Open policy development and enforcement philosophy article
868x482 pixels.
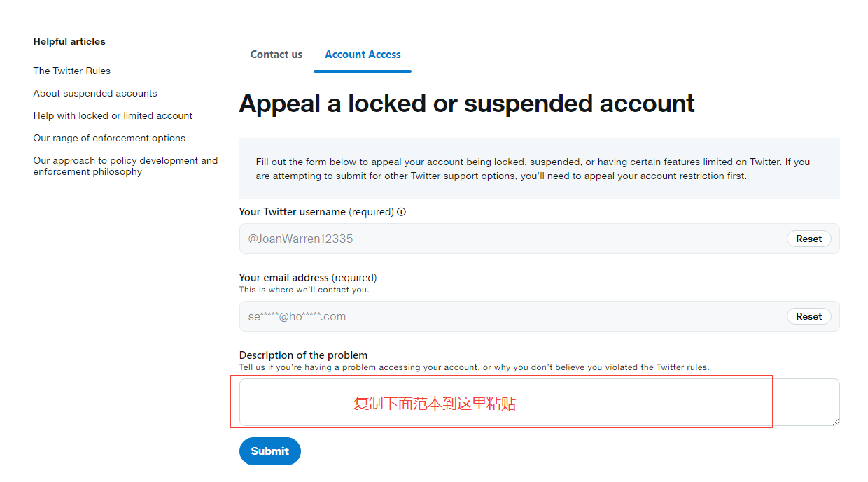pos(125,166)
